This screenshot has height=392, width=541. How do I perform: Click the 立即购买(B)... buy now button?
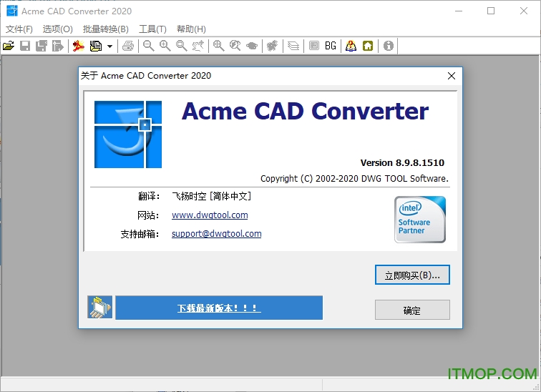click(412, 275)
